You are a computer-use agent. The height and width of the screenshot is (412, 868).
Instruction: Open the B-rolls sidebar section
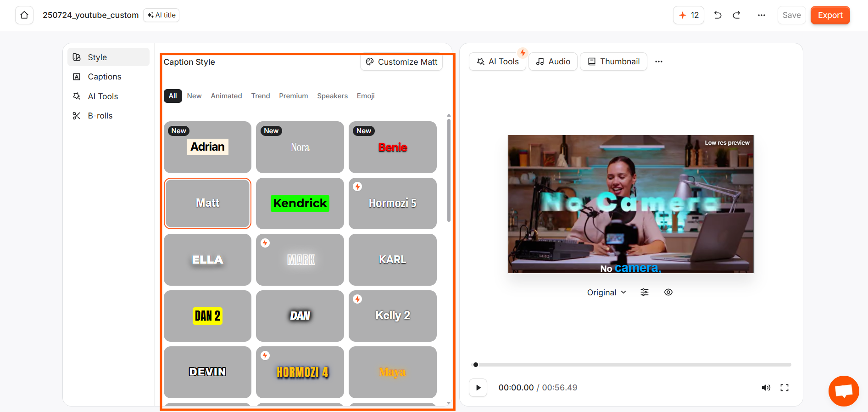click(x=109, y=116)
